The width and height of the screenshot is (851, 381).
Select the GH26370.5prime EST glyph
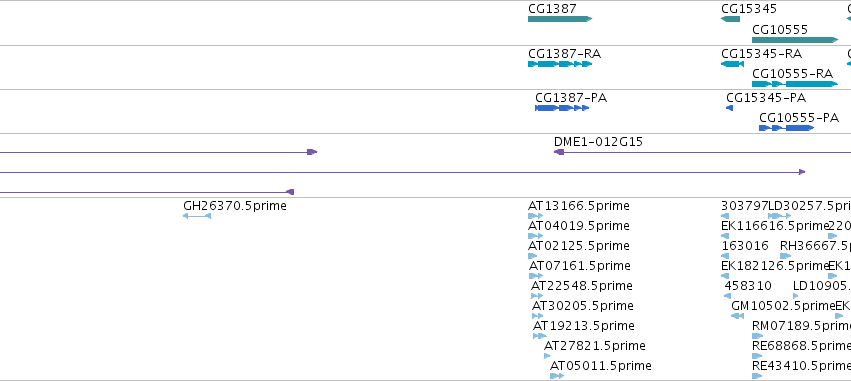click(197, 216)
